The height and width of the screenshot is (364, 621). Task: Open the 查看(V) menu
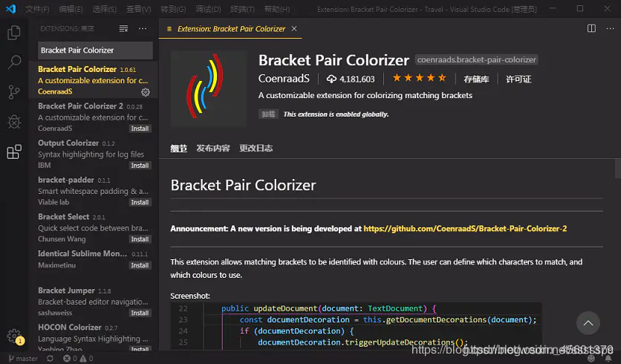click(138, 9)
